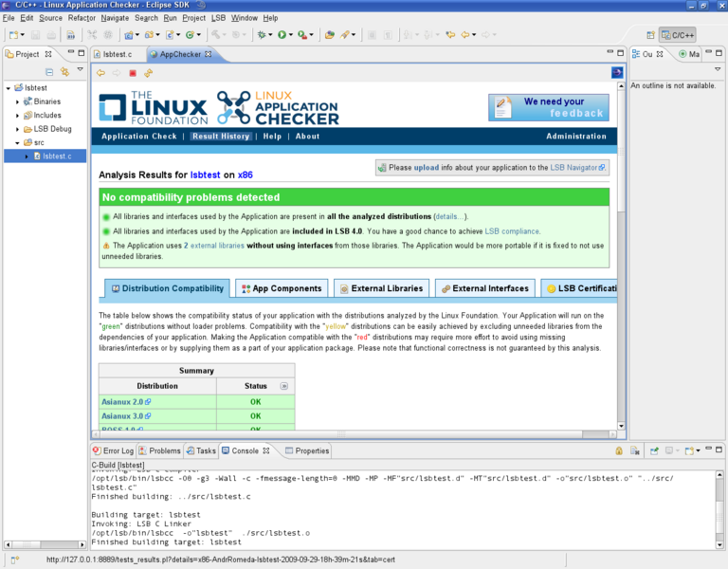Click the Pin Console icon

(x=654, y=450)
